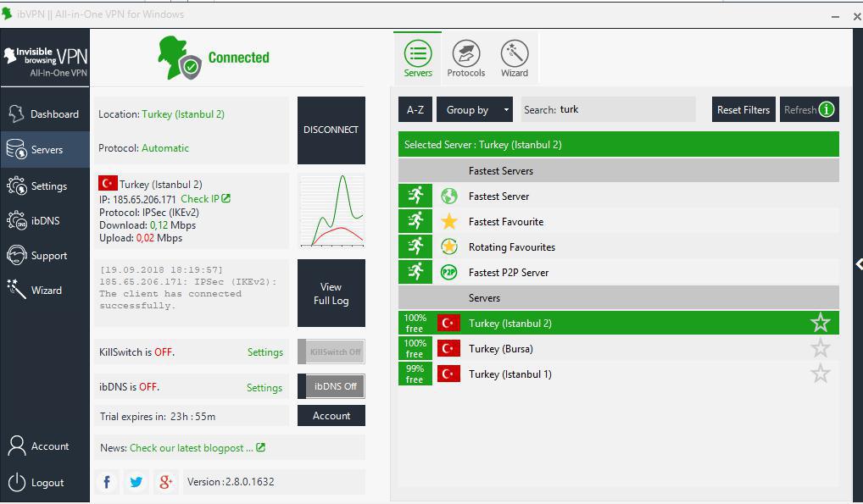Click the Refresh info icon
The image size is (863, 504).
coord(827,109)
